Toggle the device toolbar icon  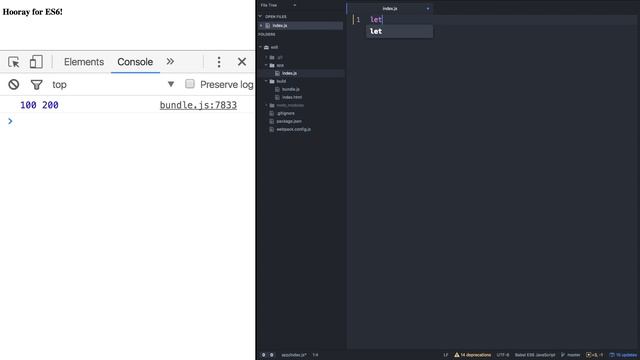[36, 62]
